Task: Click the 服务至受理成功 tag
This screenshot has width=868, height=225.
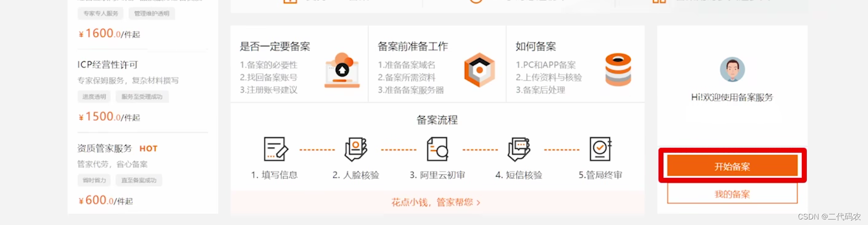Action: click(x=142, y=97)
